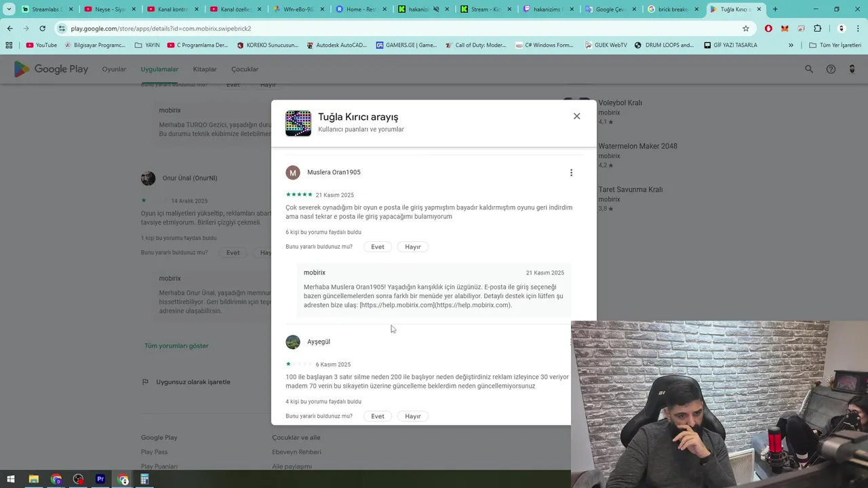Open Windows Start menu

tap(11, 479)
